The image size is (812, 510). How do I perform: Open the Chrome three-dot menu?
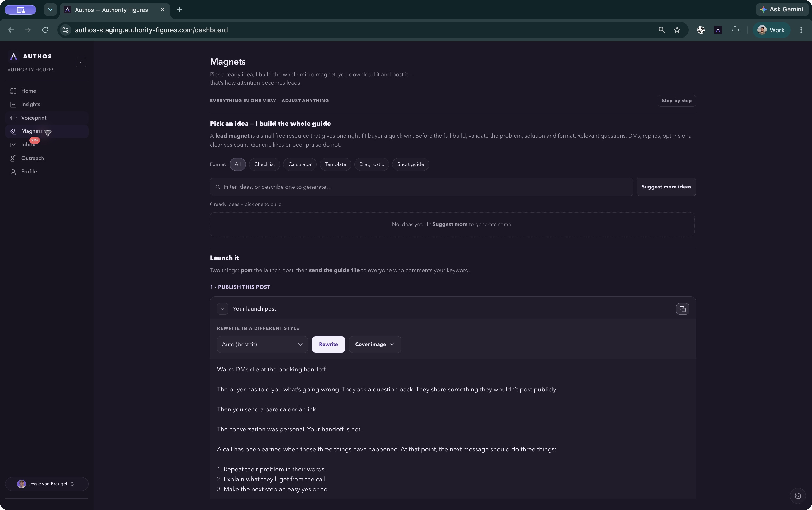click(x=801, y=30)
